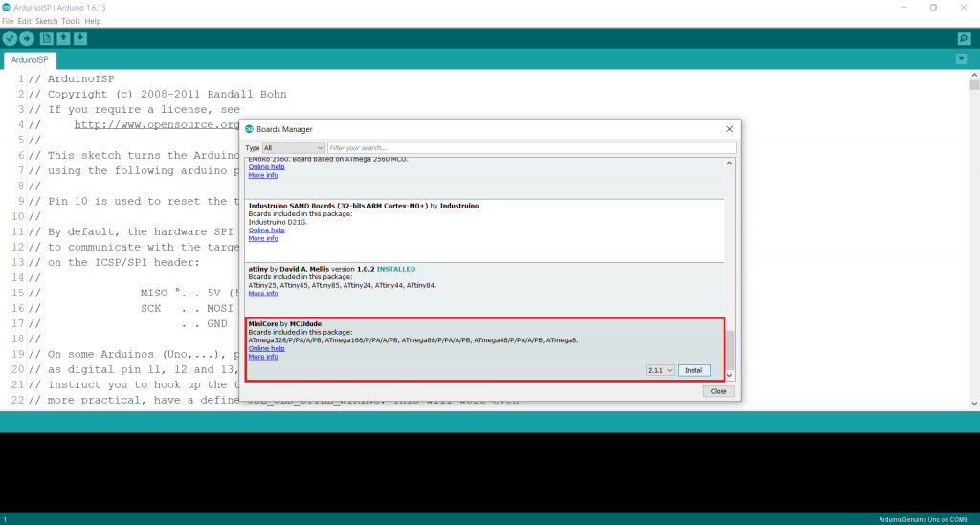Open a sketch with the Open icon

click(x=64, y=38)
